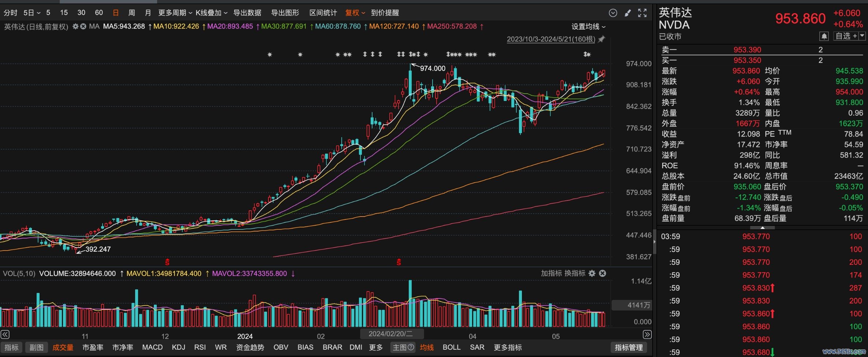This screenshot has width=868, height=357.
Task: Click the date tag 2024/02/20/二
Action: pos(392,334)
